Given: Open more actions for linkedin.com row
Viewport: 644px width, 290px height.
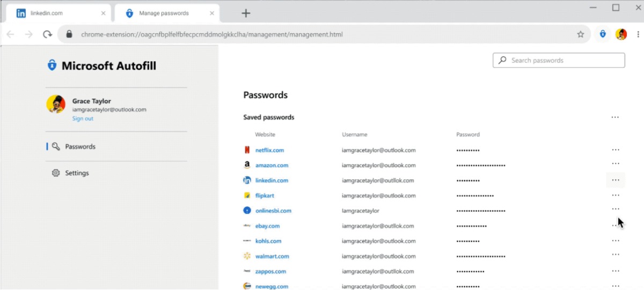Looking at the screenshot, I should [616, 180].
